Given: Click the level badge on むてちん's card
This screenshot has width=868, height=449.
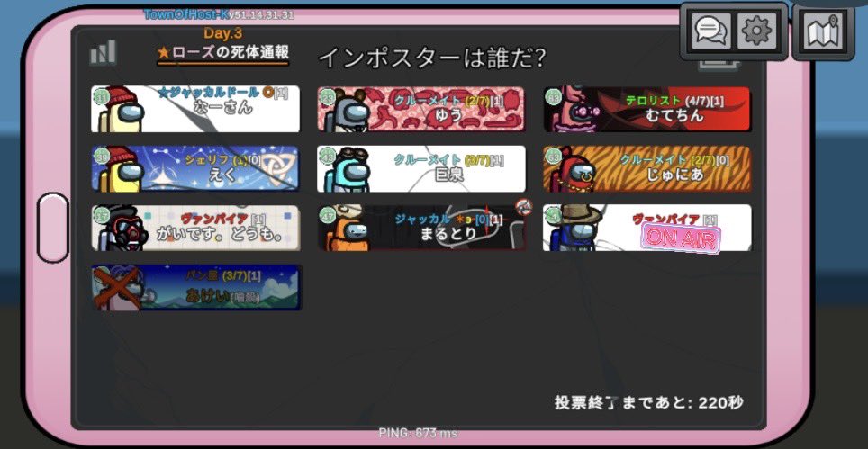Looking at the screenshot, I should [x=553, y=97].
